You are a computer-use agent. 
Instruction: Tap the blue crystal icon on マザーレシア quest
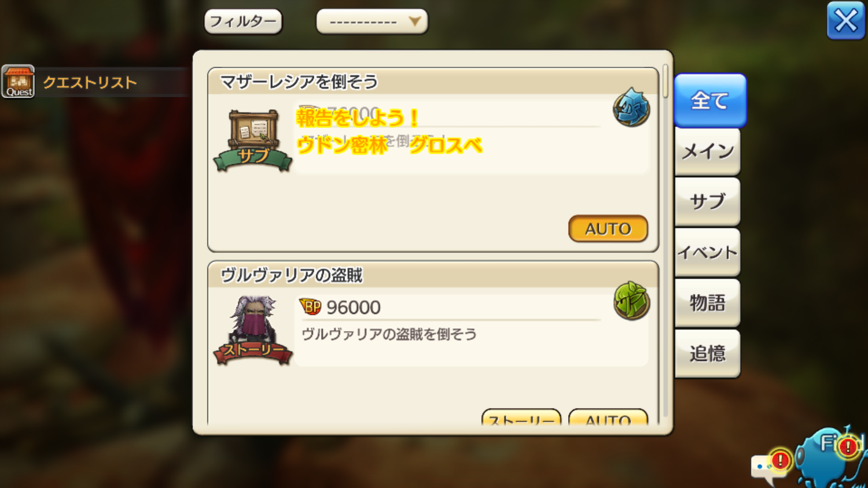tap(631, 108)
